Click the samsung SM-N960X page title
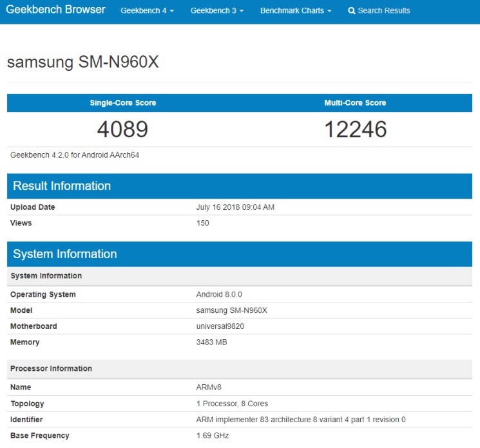The width and height of the screenshot is (480, 448). point(82,62)
